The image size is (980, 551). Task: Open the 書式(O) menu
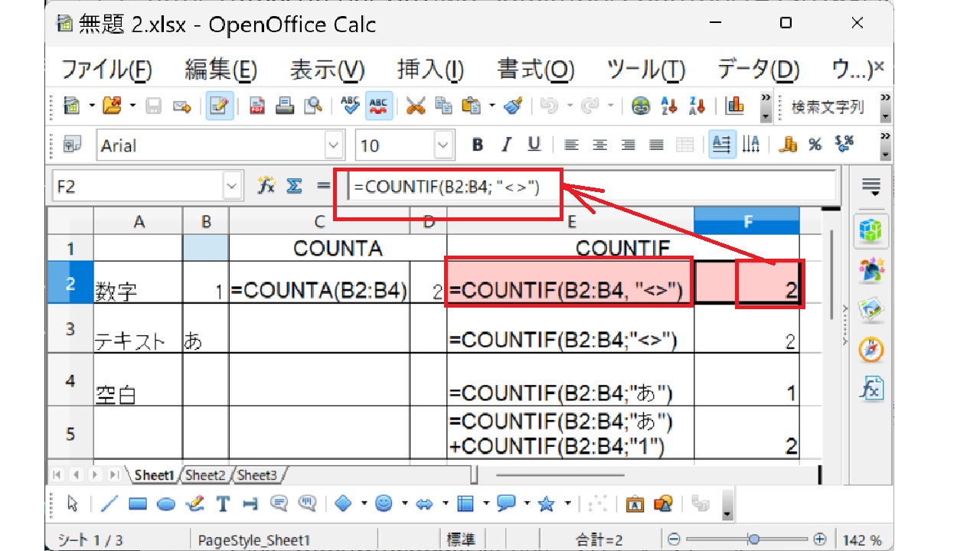(536, 70)
